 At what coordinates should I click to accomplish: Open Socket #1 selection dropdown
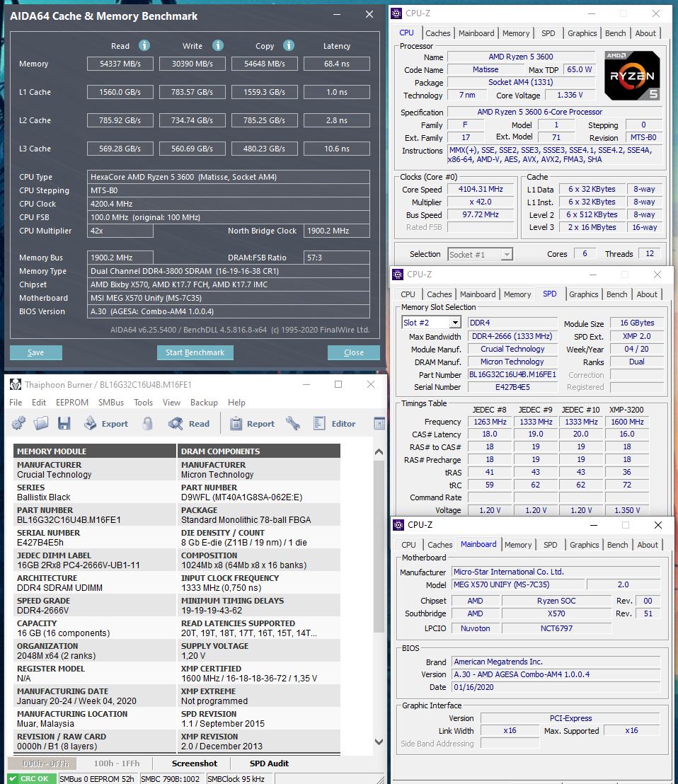tap(480, 255)
